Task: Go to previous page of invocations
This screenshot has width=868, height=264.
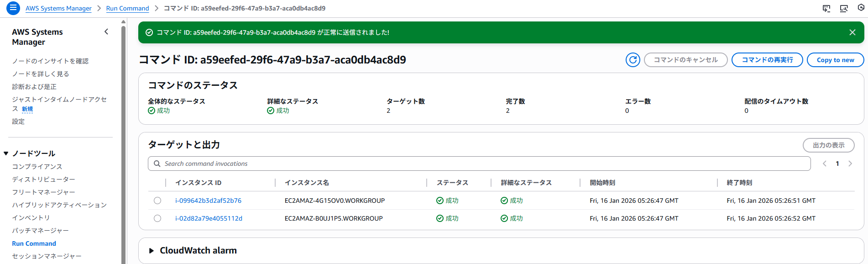Action: point(824,164)
